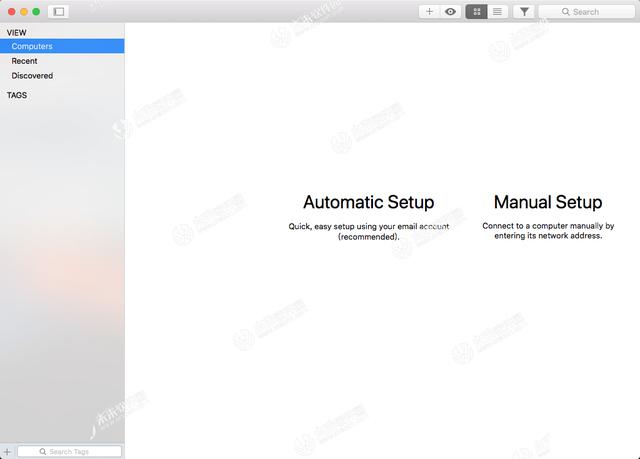Open the filter funnel options
This screenshot has height=459, width=640.
[524, 12]
